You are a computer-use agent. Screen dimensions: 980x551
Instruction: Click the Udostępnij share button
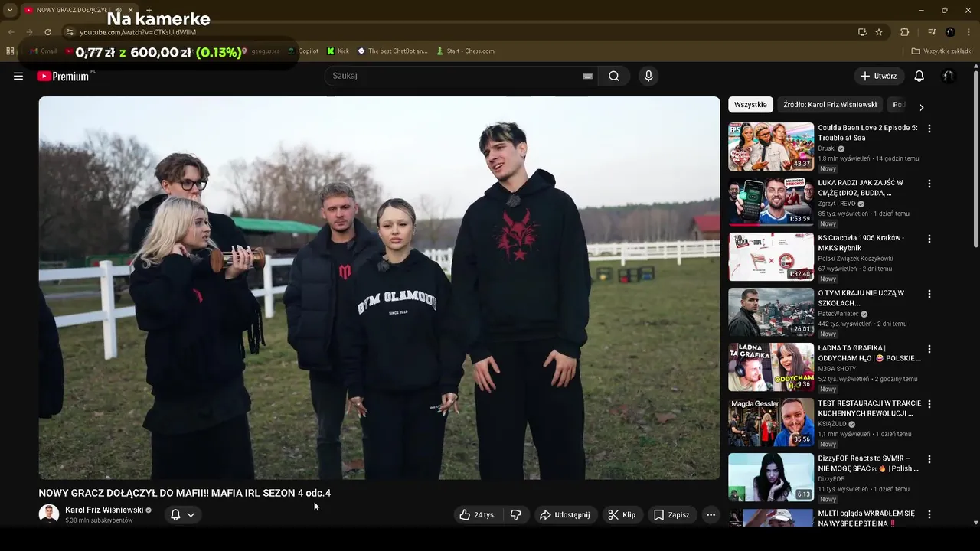565,515
